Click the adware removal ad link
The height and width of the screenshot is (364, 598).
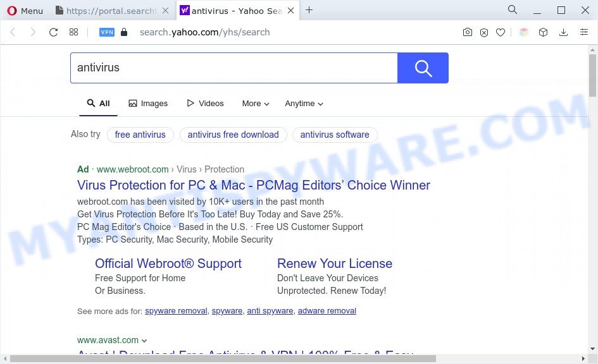[327, 311]
